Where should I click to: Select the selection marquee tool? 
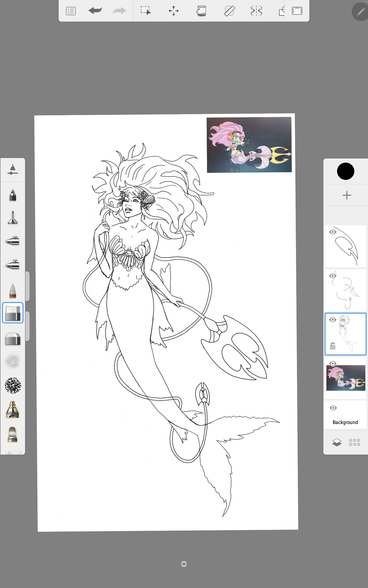point(146,11)
